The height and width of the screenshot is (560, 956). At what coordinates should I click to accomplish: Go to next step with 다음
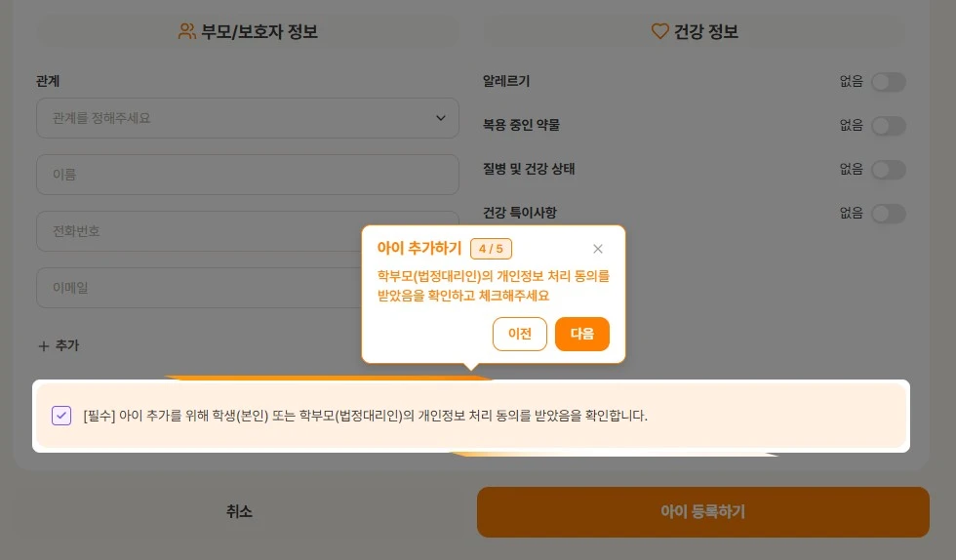click(582, 334)
